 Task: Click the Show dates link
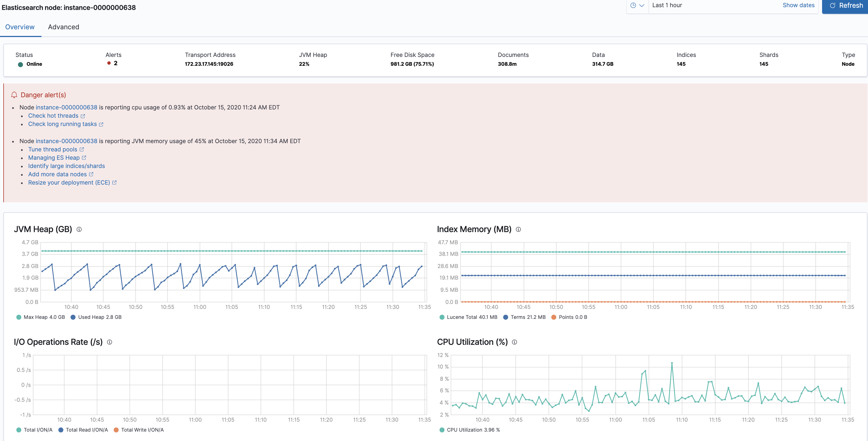click(798, 5)
